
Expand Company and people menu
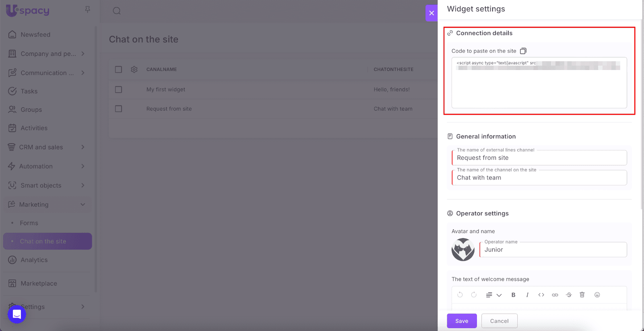pos(83,53)
